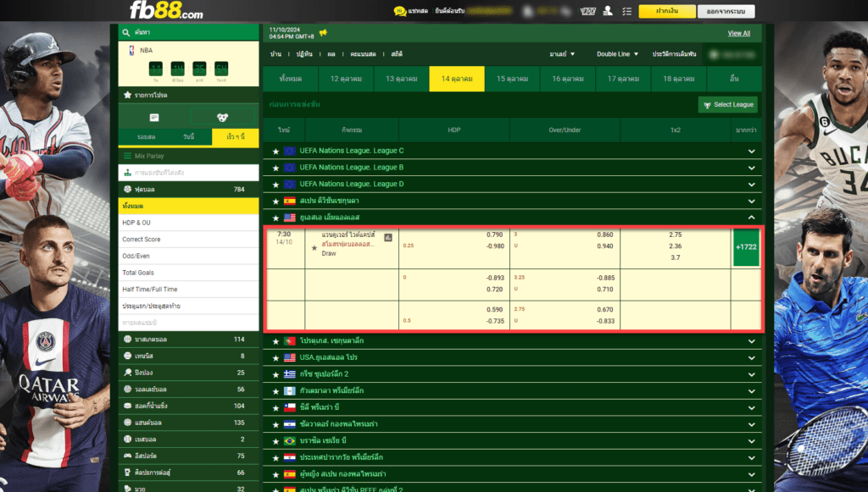Toggle favorite star on the Vancouver match
The image size is (868, 492).
[x=314, y=248]
